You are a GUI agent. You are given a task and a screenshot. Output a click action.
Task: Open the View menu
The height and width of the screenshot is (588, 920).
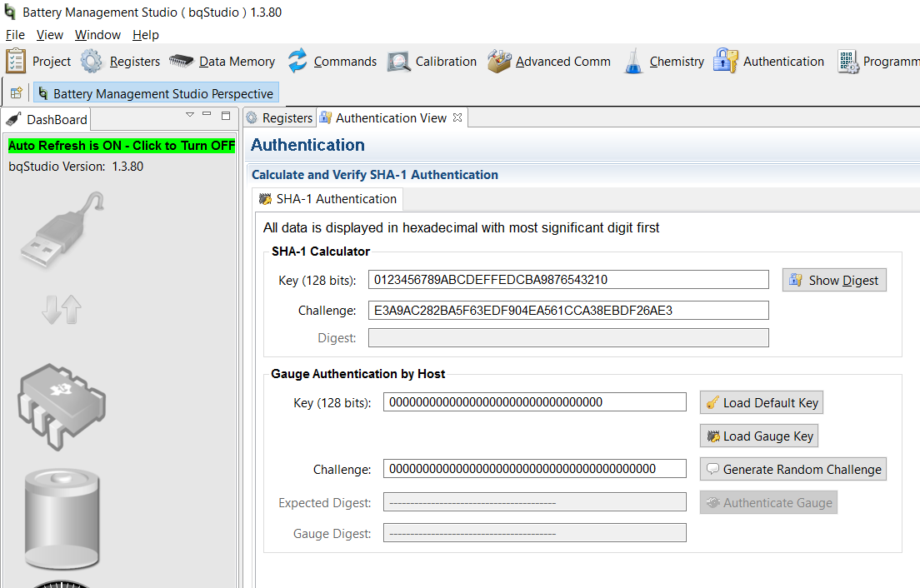[50, 35]
